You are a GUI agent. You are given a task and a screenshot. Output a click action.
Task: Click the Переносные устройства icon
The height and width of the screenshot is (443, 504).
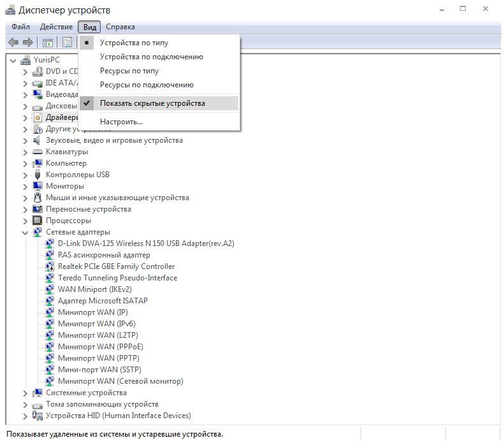tap(38, 209)
